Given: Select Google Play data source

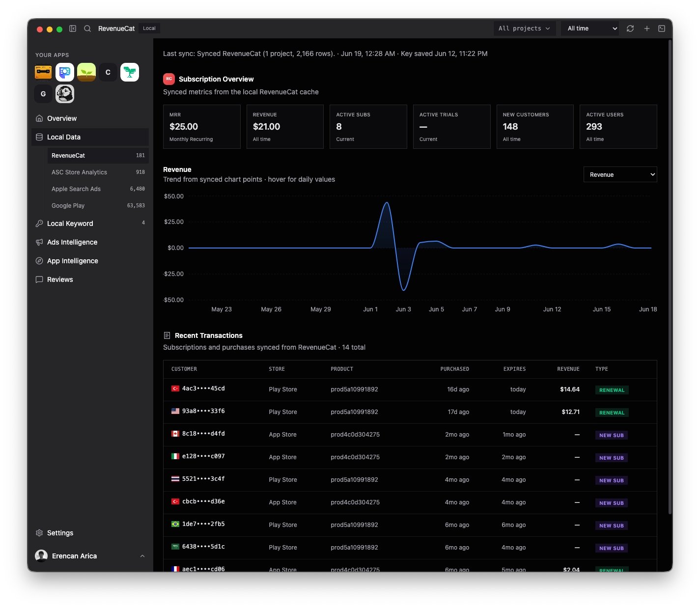Looking at the screenshot, I should click(x=98, y=206).
